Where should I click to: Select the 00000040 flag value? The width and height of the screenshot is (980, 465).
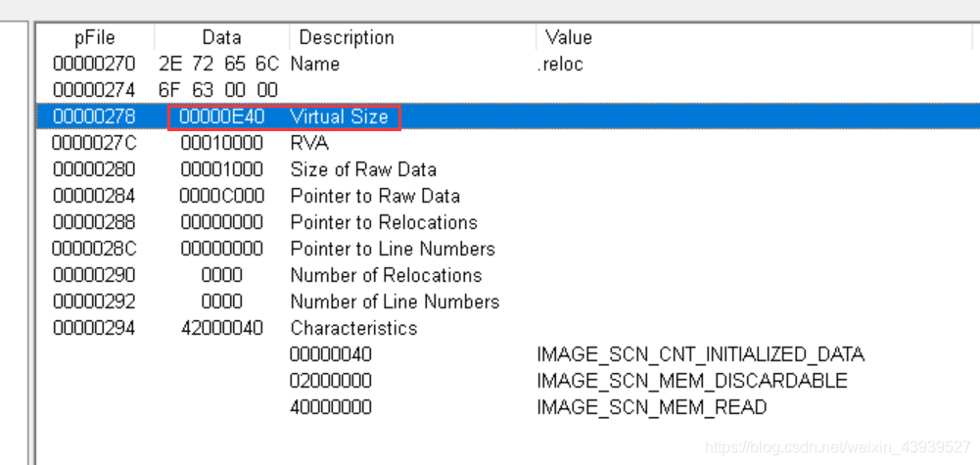coord(331,354)
